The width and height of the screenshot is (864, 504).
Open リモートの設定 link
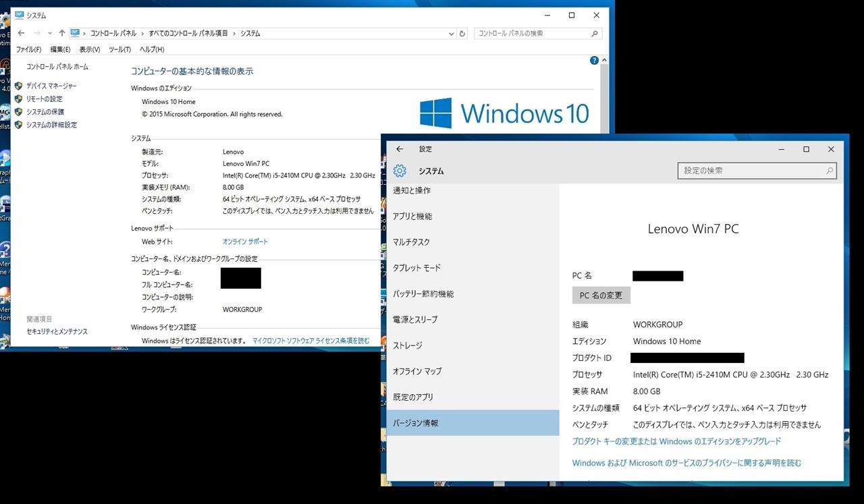(x=45, y=99)
